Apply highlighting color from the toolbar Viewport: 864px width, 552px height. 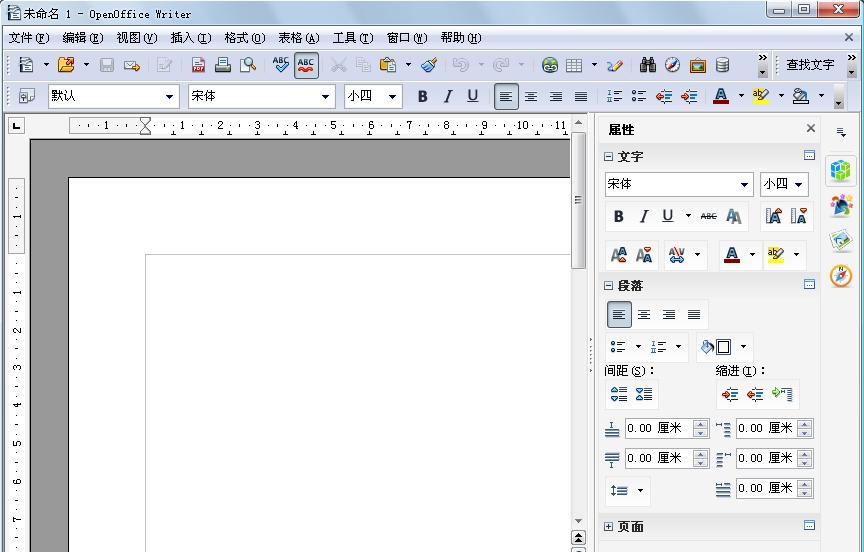[761, 96]
